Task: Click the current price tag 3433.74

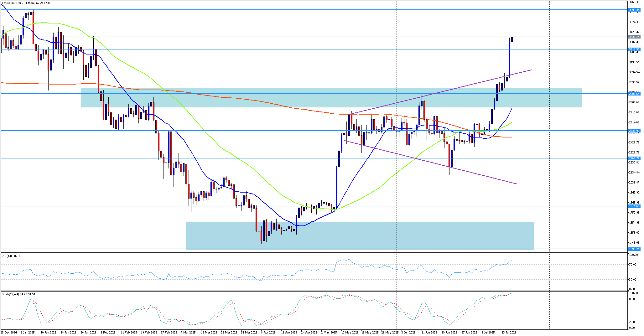Action: click(634, 37)
